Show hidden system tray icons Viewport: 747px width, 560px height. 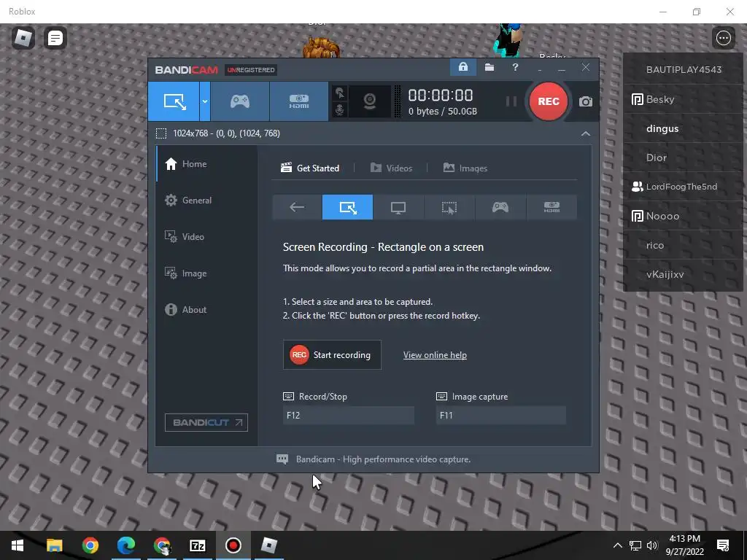click(x=617, y=545)
